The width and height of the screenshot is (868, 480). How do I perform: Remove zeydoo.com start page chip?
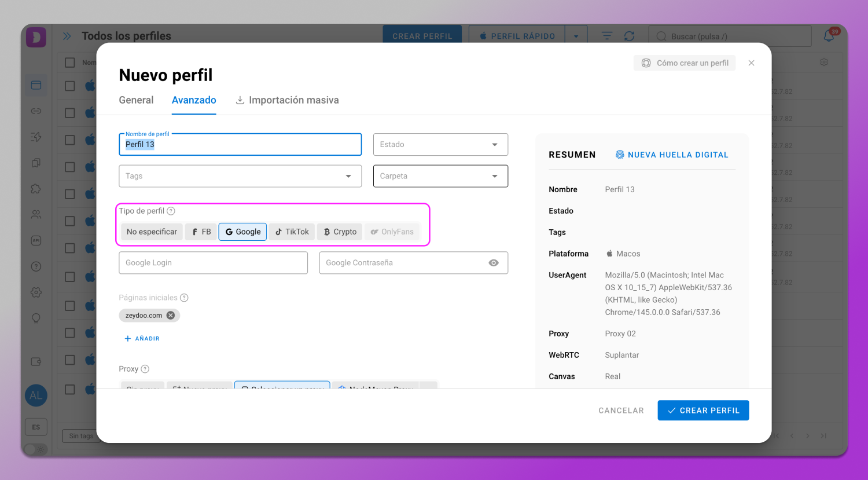coord(171,316)
